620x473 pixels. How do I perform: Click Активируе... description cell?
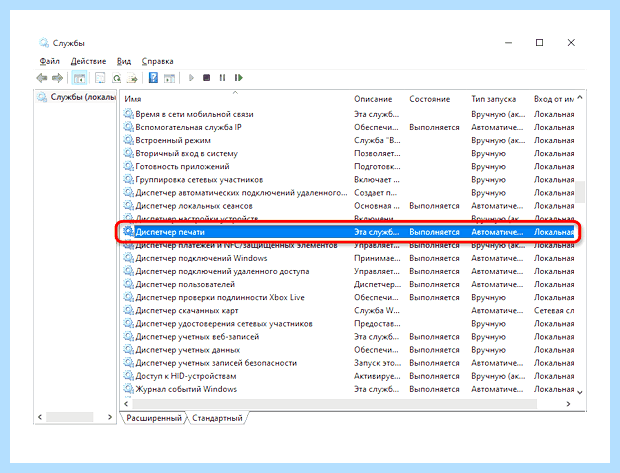(377, 376)
